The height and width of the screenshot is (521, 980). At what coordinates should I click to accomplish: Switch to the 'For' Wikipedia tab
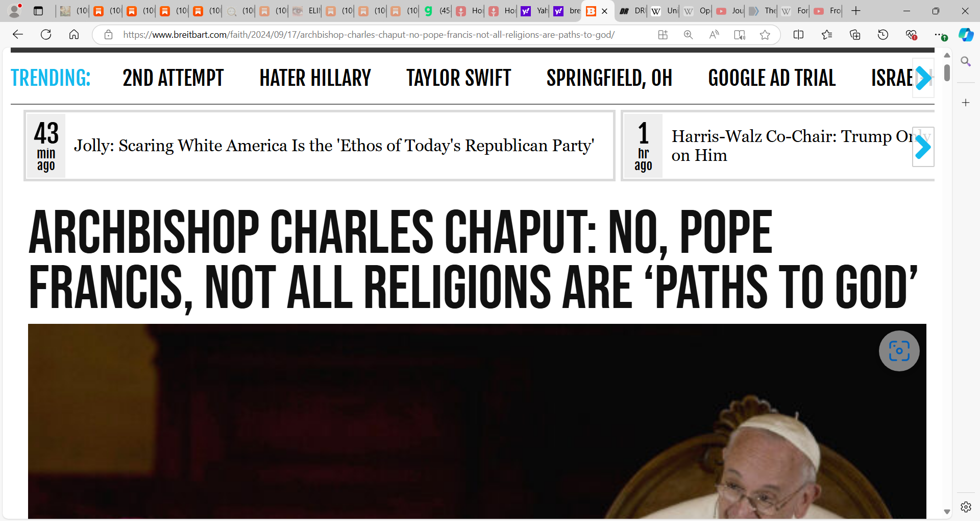click(x=795, y=11)
